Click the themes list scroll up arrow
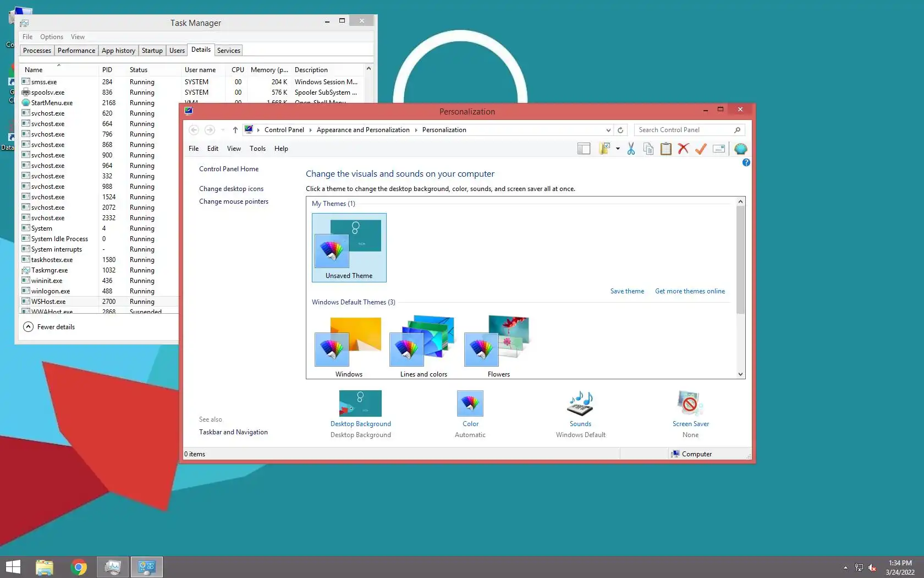 tap(740, 201)
